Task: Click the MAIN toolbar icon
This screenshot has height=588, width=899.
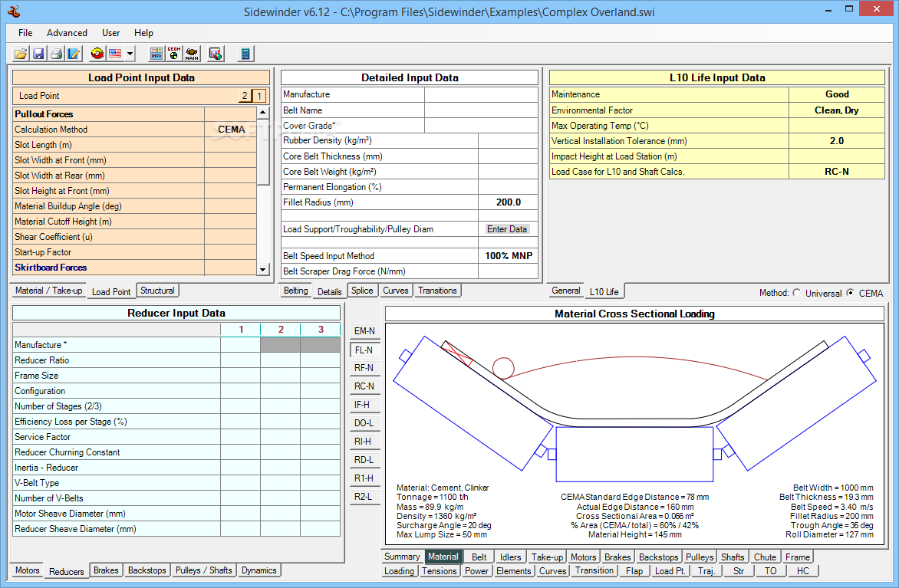Action: (x=192, y=54)
